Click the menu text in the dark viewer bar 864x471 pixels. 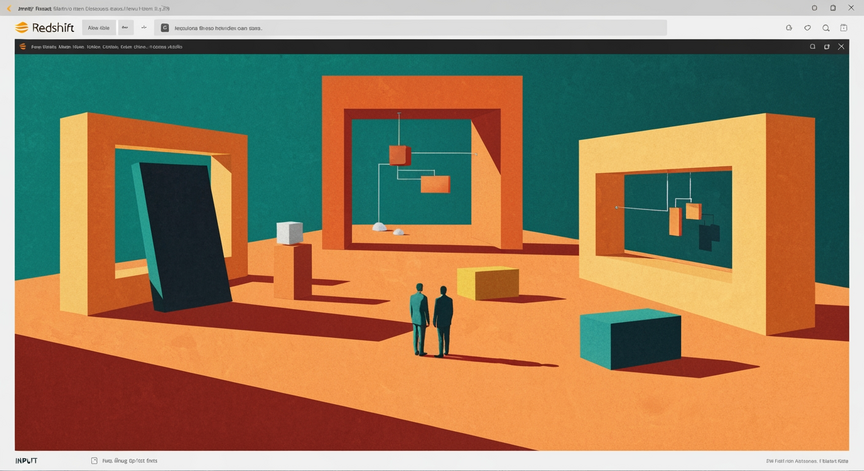point(107,47)
